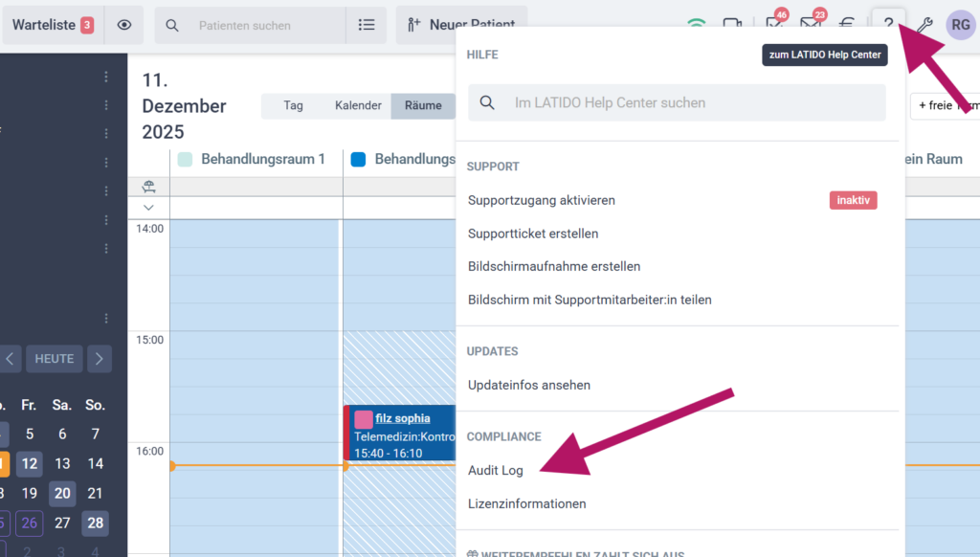Toggle the Behandlungsraum 1 color checkbox
Screen dimensions: 980x557
[x=186, y=159]
